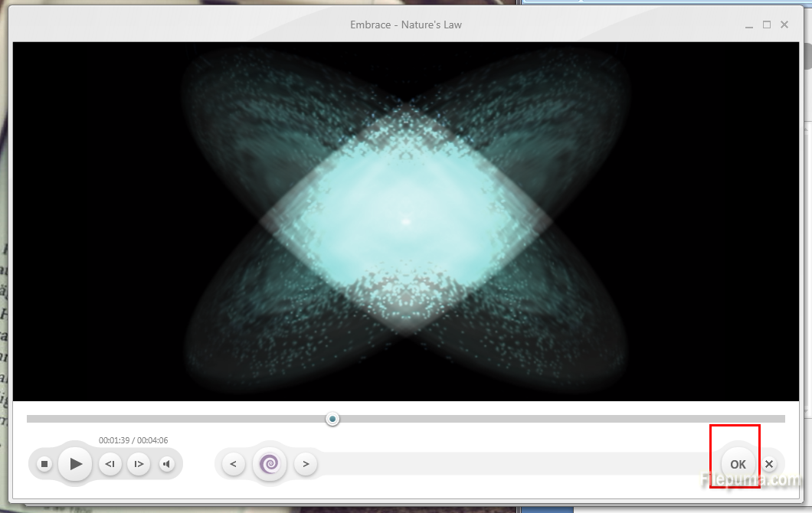The width and height of the screenshot is (812, 513).
Task: Click the 00:01:39 / 00:04:06 time display
Action: [133, 440]
